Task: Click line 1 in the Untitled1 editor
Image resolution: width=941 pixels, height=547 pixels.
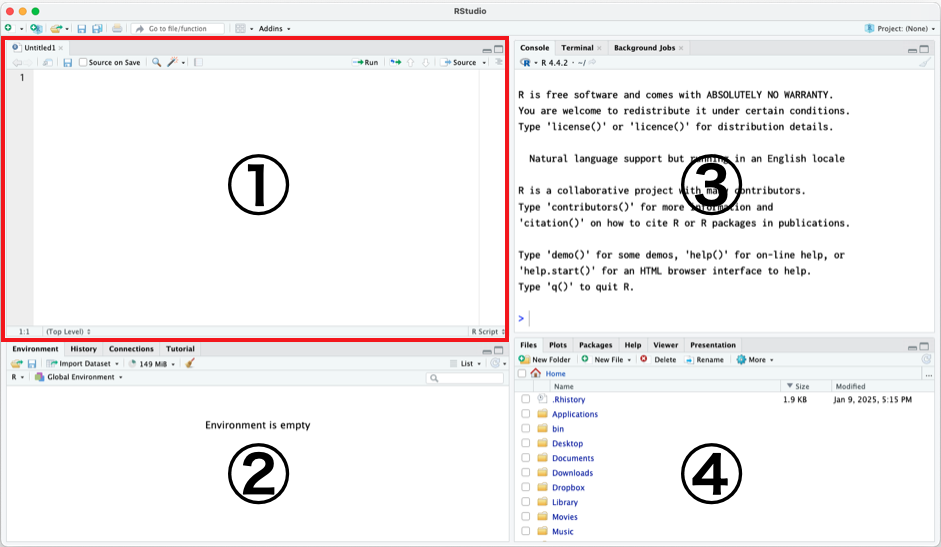Action: click(256, 77)
